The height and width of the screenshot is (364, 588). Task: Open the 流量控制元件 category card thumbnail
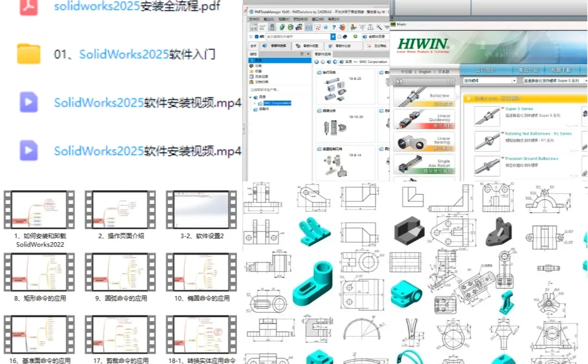click(x=336, y=165)
